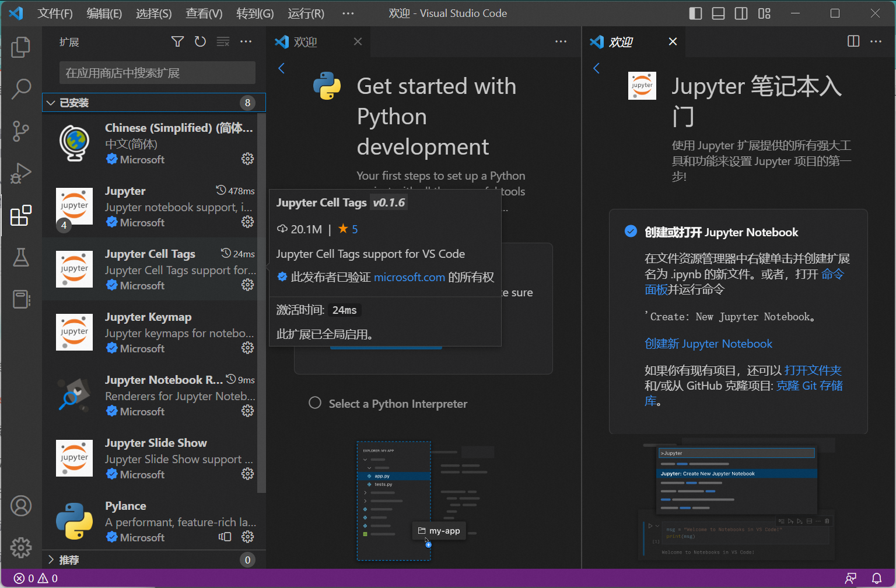Click the feedback icon in status bar

[x=851, y=578]
